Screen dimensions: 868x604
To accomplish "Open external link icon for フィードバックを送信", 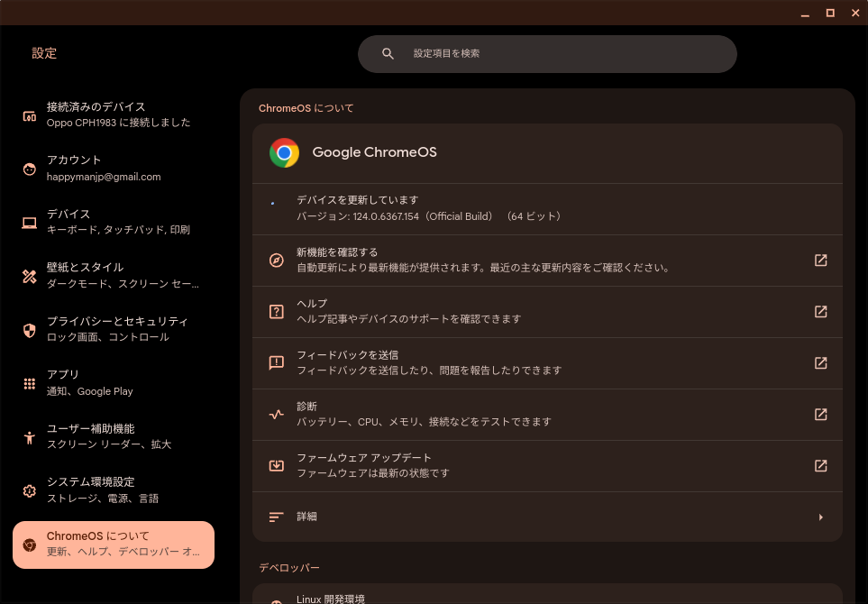I will click(820, 363).
